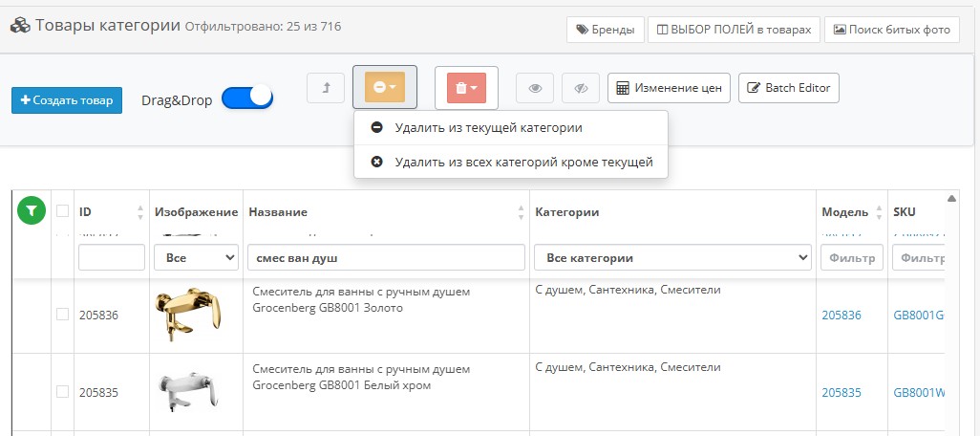Open Поиск битых фото tool

coord(891,30)
